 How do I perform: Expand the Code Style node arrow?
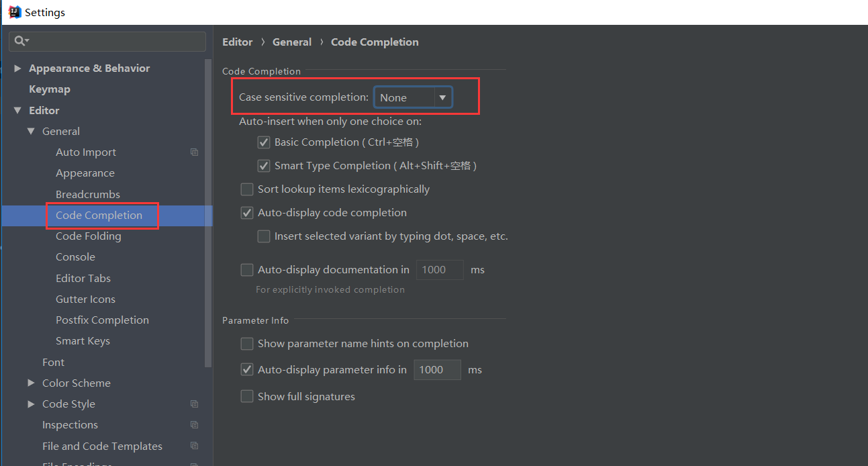31,404
